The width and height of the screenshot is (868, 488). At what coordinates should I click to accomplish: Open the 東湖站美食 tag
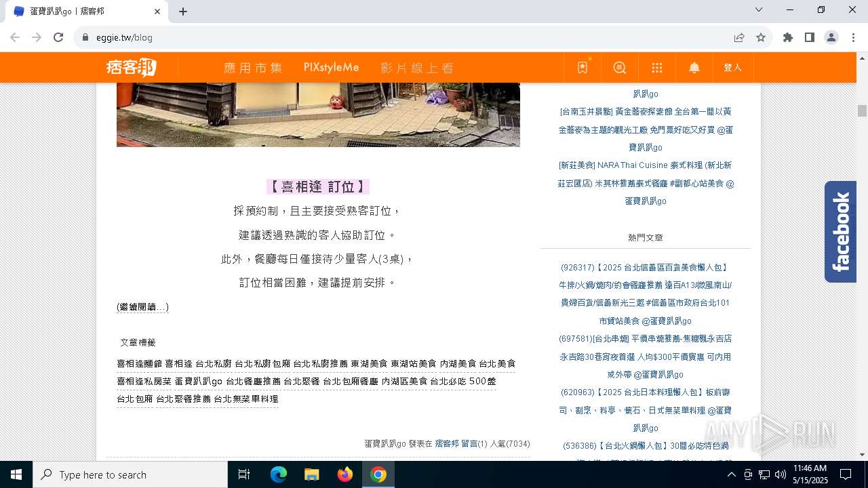pyautogui.click(x=414, y=364)
